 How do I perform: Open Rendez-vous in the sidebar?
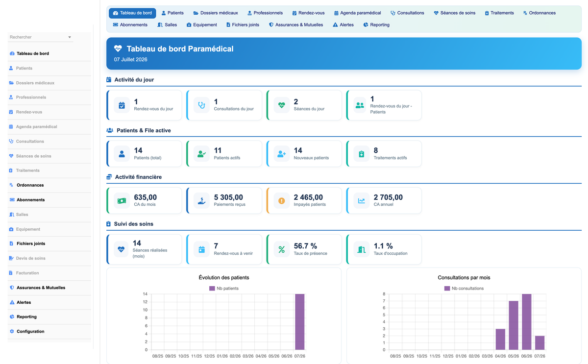coord(49,112)
